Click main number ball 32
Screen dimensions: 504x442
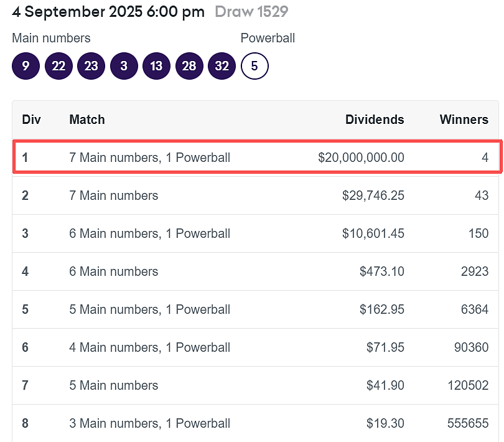tap(222, 66)
